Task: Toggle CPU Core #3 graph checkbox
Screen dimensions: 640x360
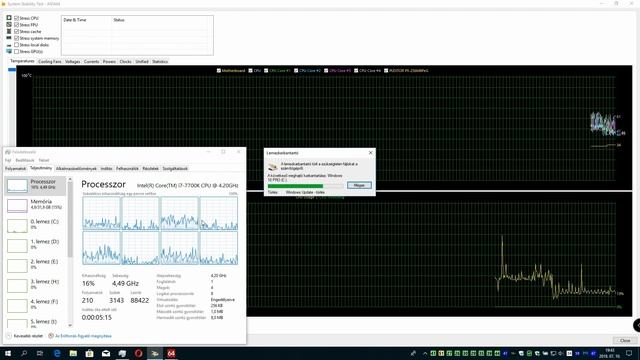Action: [326, 71]
